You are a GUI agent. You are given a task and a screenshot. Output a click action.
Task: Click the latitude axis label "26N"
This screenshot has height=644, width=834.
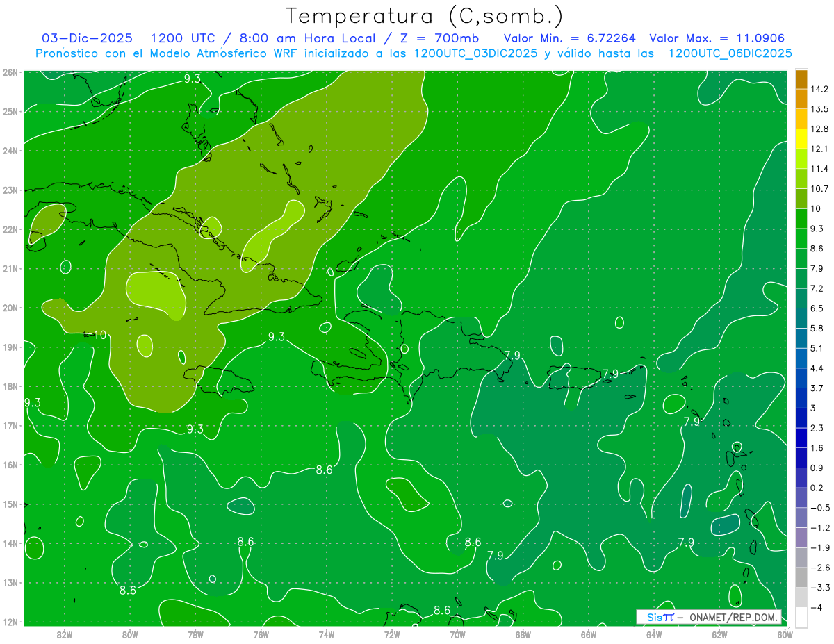[x=9, y=72]
